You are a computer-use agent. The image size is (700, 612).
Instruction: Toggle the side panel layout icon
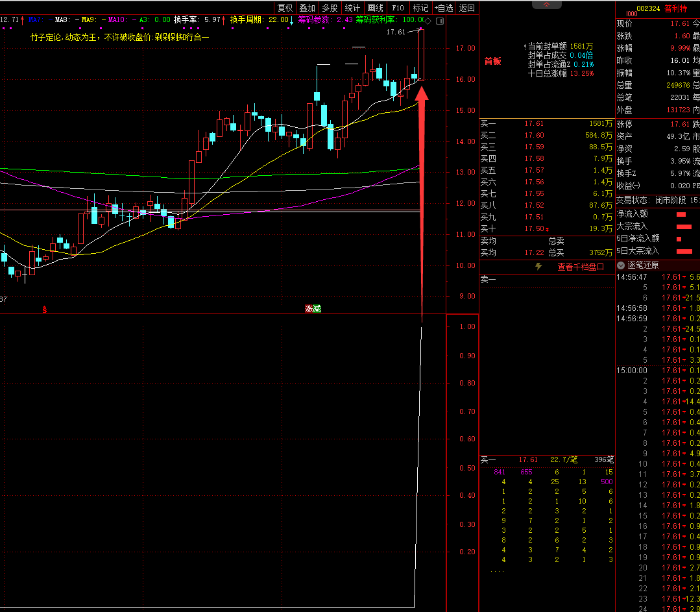440,21
